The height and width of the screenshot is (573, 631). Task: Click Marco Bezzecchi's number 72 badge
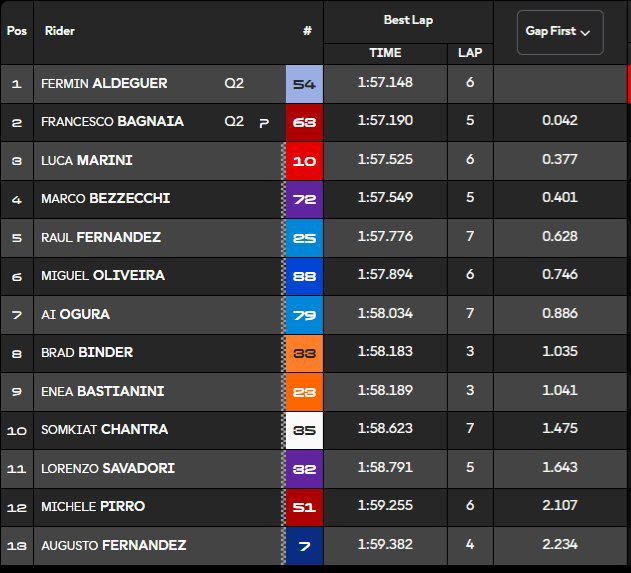(304, 199)
